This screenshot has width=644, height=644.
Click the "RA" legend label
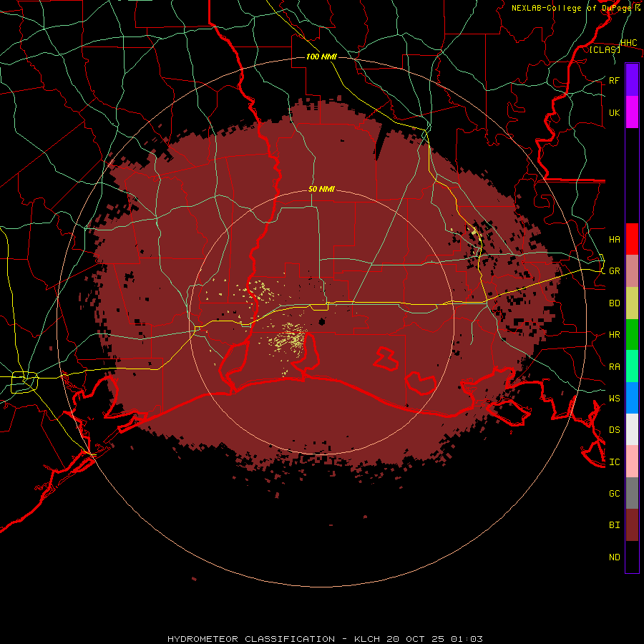[614, 367]
